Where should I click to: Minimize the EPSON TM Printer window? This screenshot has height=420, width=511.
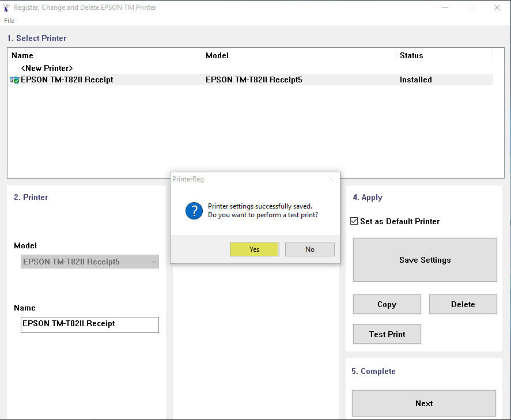click(x=444, y=7)
